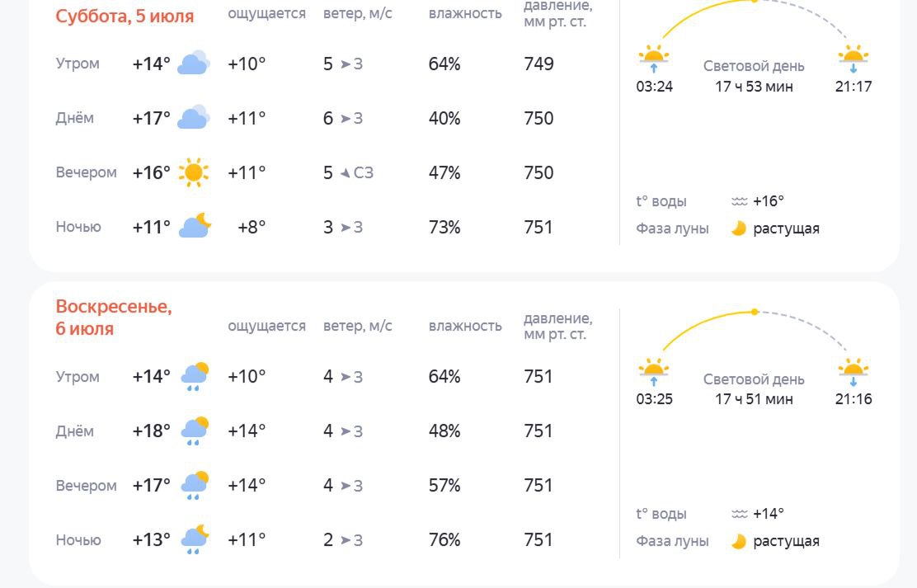The height and width of the screenshot is (588, 917).
Task: Click Sunday's daylight arc sun position marker
Action: [x=755, y=312]
